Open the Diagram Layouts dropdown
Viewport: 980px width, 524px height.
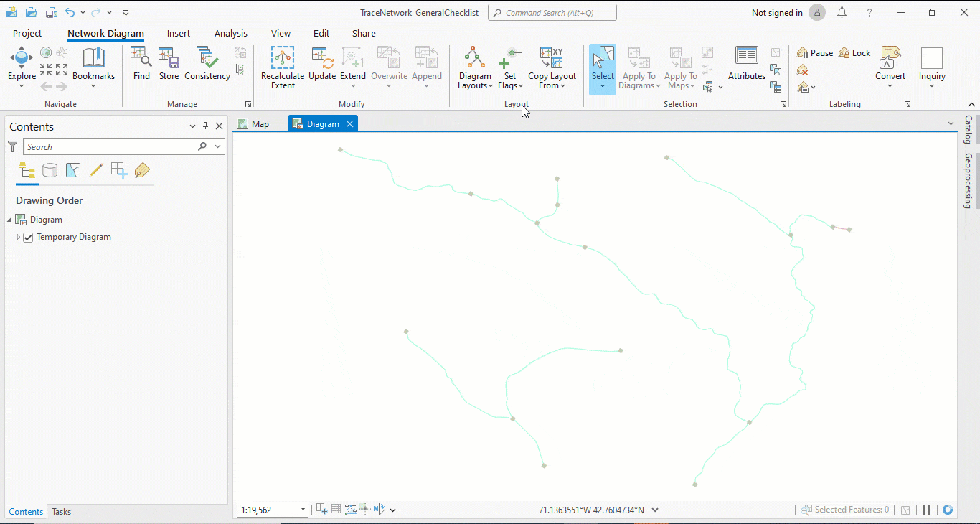[474, 68]
